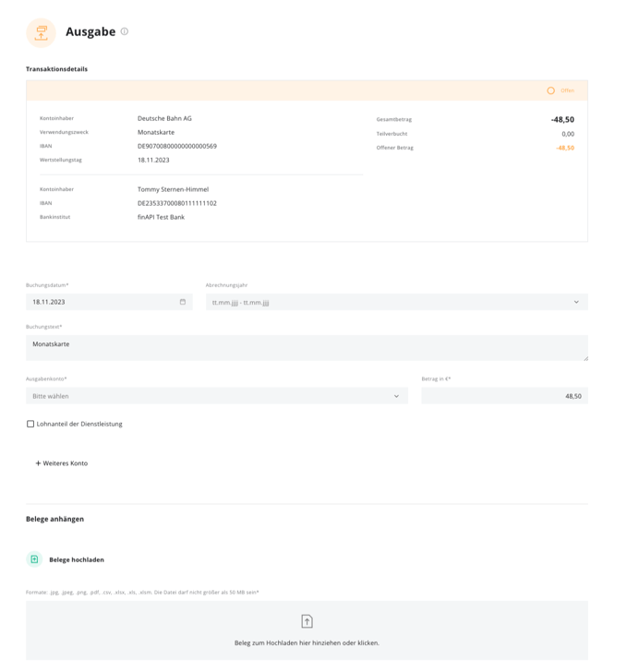Click the Offen status label

pyautogui.click(x=567, y=90)
